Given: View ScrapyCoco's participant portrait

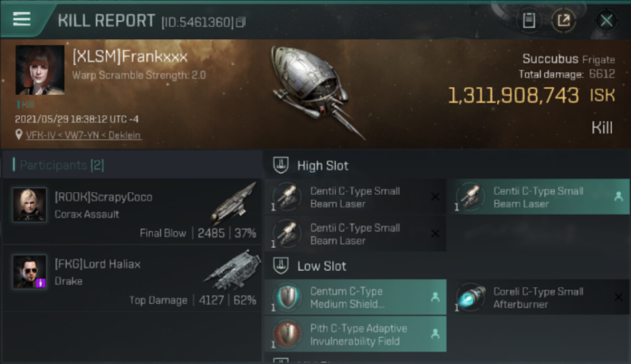Looking at the screenshot, I should coord(30,204).
